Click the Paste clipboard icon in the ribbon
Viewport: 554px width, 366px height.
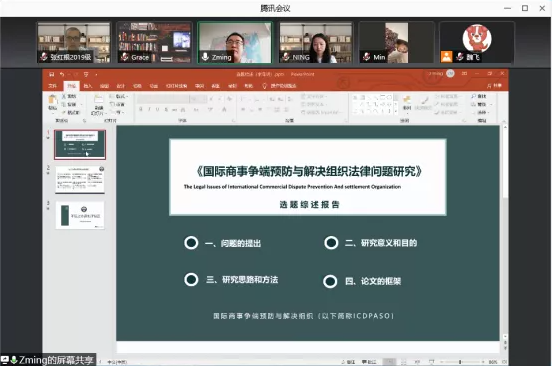[53, 100]
